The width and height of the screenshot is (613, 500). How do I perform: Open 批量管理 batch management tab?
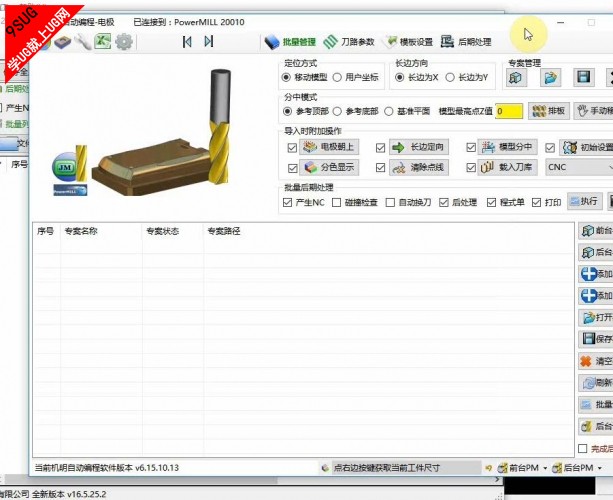(x=290, y=42)
